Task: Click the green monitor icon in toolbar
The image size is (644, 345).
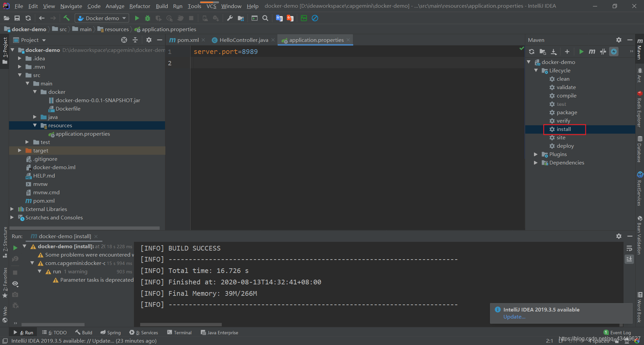Action: pyautogui.click(x=304, y=18)
